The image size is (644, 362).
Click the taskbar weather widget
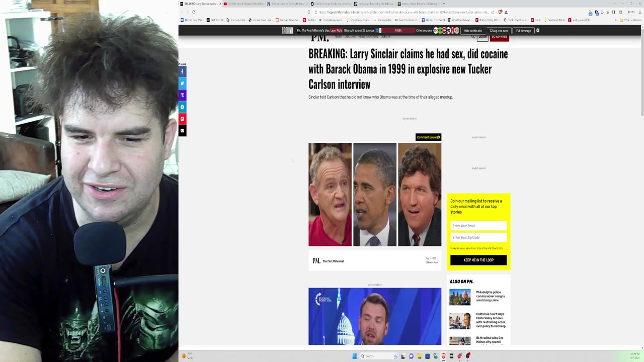(188, 356)
